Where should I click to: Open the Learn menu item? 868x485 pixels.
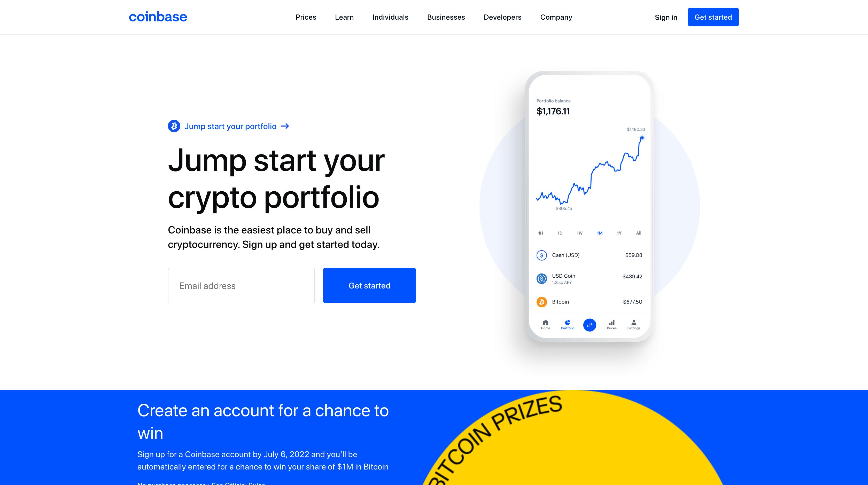click(x=344, y=17)
